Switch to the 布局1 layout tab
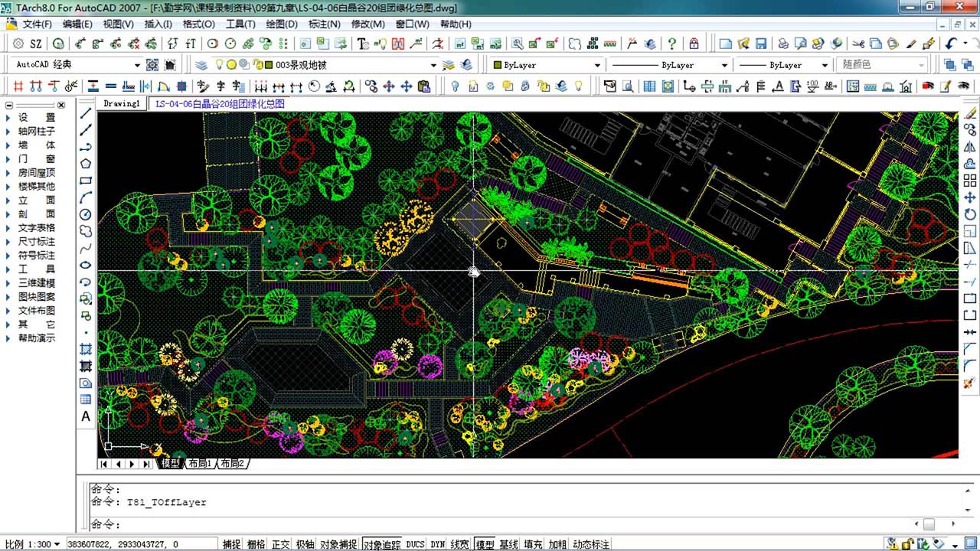This screenshot has height=551, width=980. click(199, 464)
